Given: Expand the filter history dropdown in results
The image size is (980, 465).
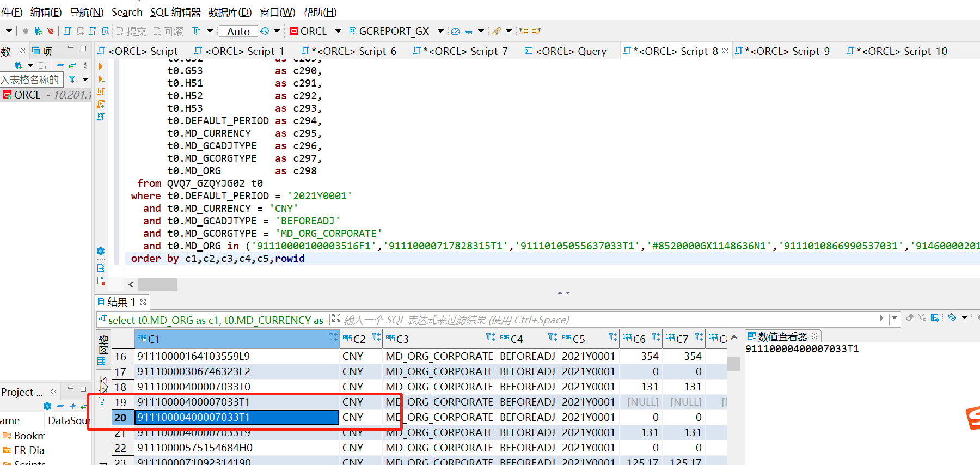Looking at the screenshot, I should pos(894,318).
